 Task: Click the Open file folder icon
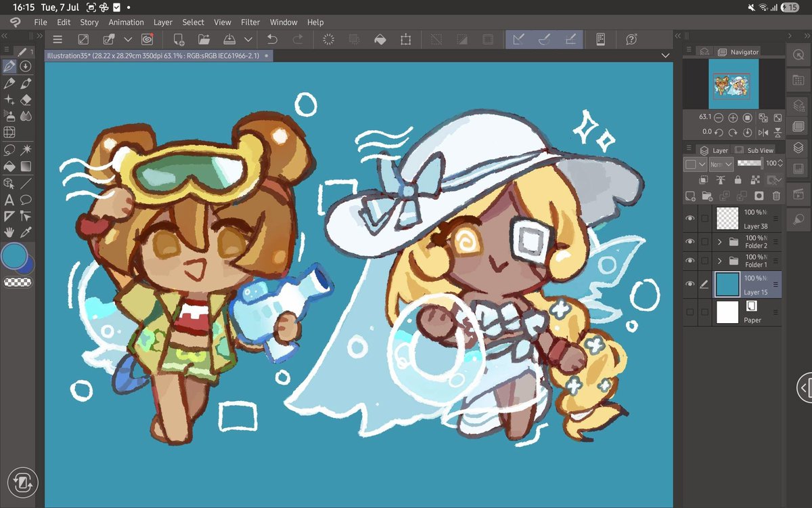204,39
